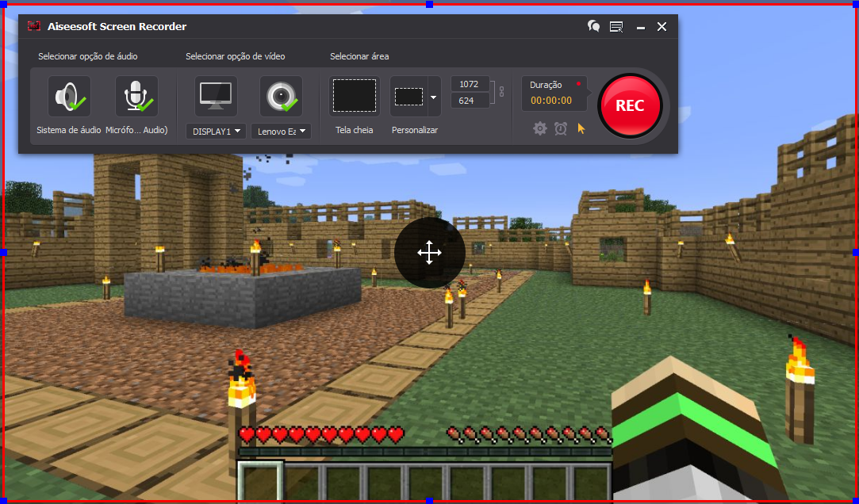The width and height of the screenshot is (859, 504).
Task: Click the Personalizar caption text
Action: pyautogui.click(x=415, y=130)
